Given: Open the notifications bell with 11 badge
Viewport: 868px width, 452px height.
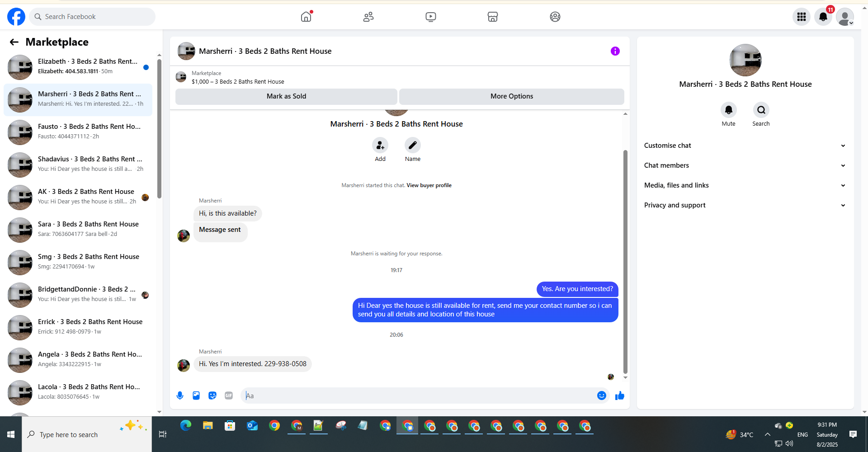Looking at the screenshot, I should coord(823,17).
